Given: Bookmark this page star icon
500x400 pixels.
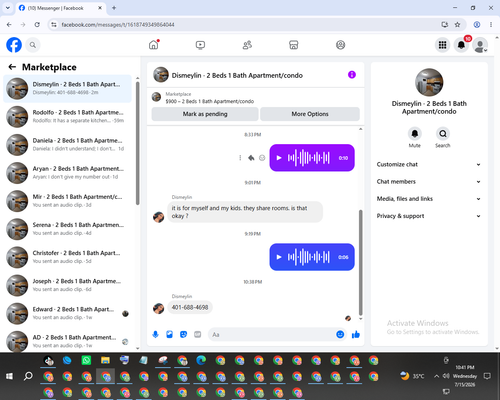Looking at the screenshot, I should point(457,24).
